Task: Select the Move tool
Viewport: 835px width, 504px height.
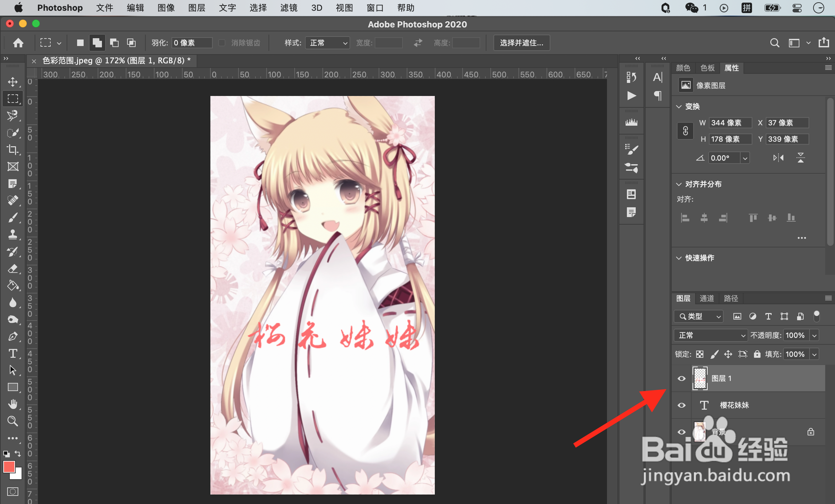Action: (x=13, y=82)
